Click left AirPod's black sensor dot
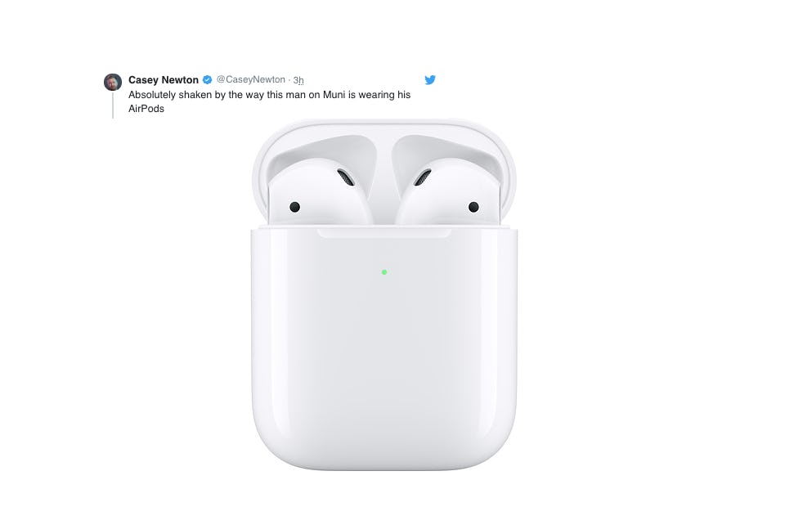Viewport: 812px width, 525px height. (294, 207)
